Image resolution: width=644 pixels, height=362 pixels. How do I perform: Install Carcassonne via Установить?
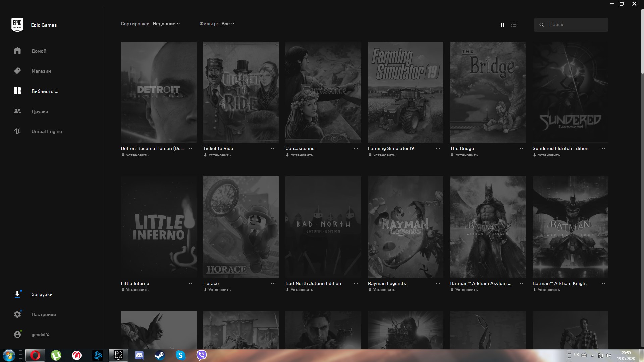(300, 155)
